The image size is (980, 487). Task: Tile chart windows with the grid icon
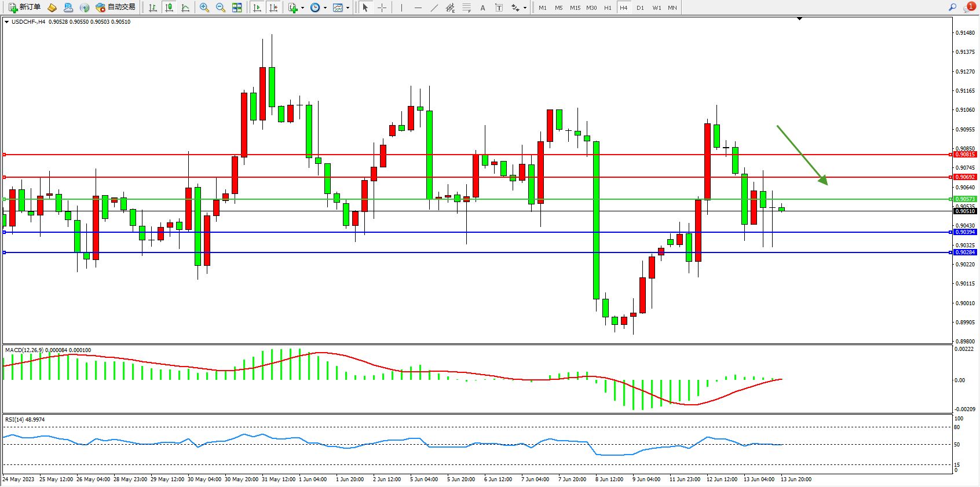tap(237, 8)
